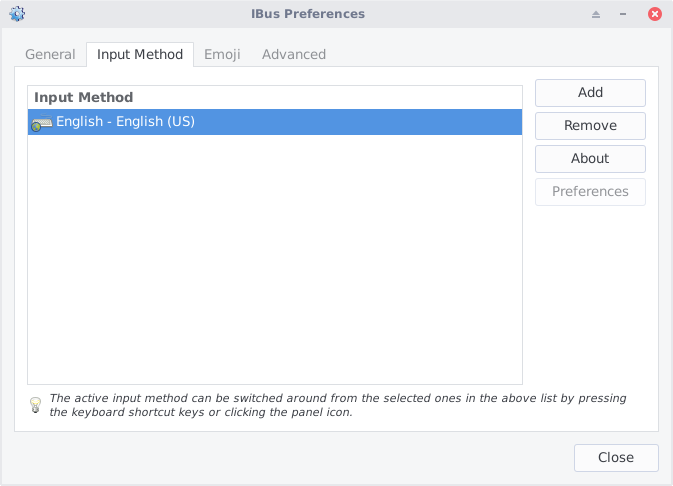The width and height of the screenshot is (673, 486).
Task: Click the keyboard icon beside English (US)
Action: point(42,123)
